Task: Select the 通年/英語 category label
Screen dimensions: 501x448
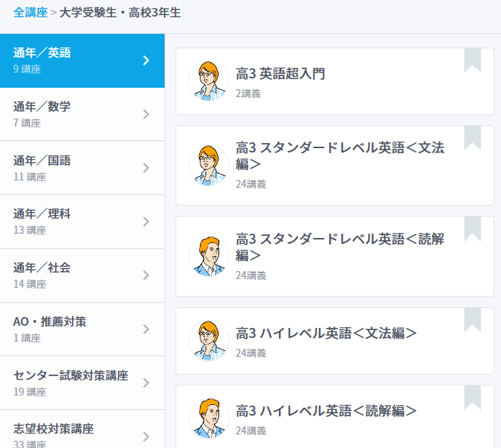Action: pos(42,52)
